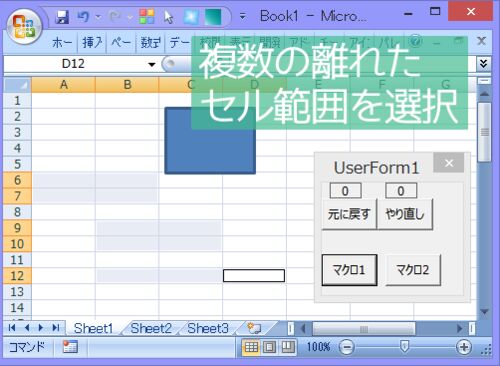Viewport: 500px width, 366px height.
Task: Open the ホーム ribbon tab
Action: 62,43
